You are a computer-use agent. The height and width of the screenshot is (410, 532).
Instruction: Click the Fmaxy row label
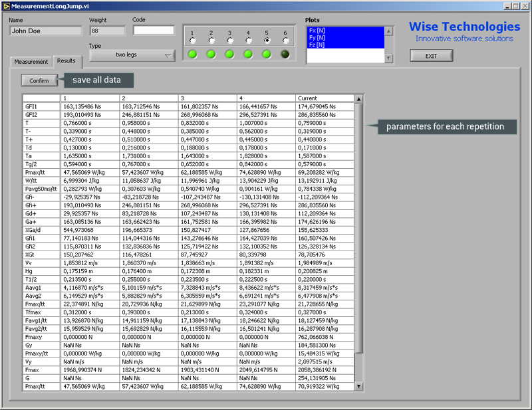tap(41, 337)
